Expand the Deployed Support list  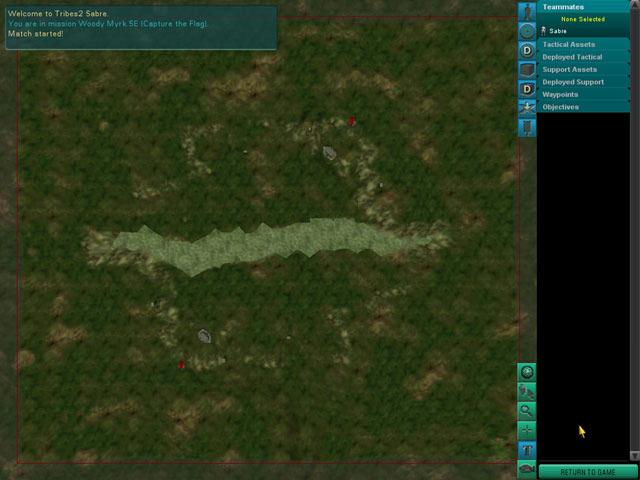click(x=584, y=82)
